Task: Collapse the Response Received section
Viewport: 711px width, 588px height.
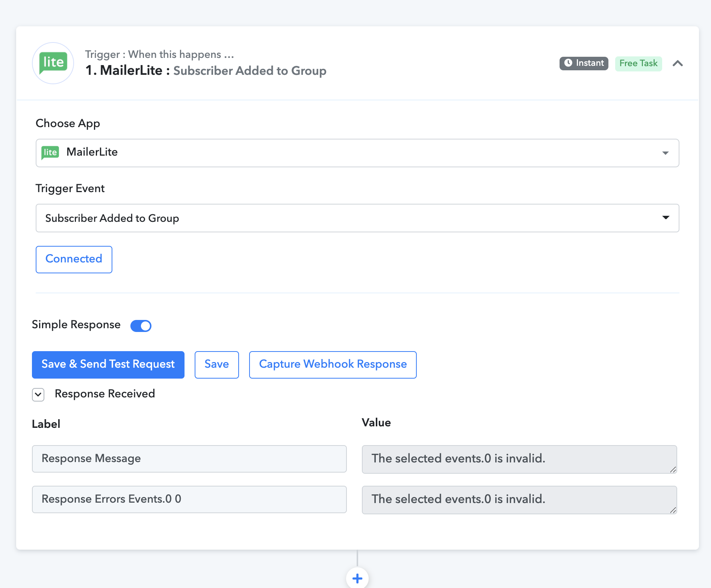Action: pos(38,395)
